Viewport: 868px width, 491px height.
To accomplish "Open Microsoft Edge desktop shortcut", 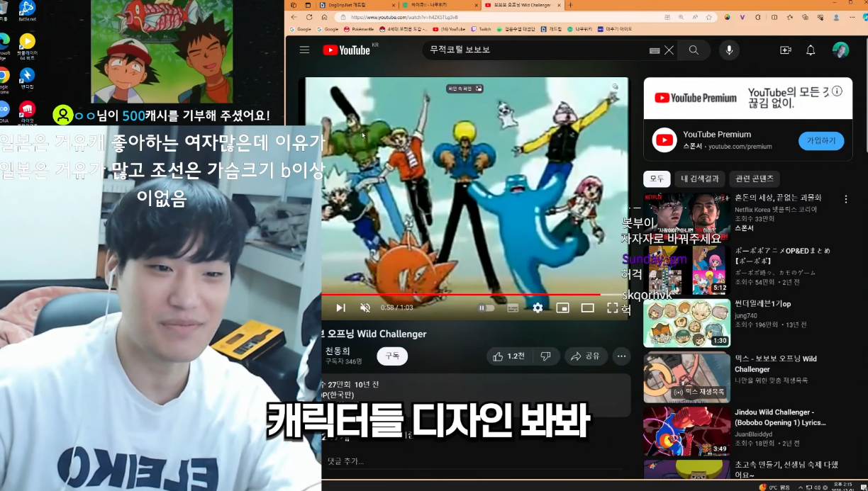I will [x=4, y=45].
